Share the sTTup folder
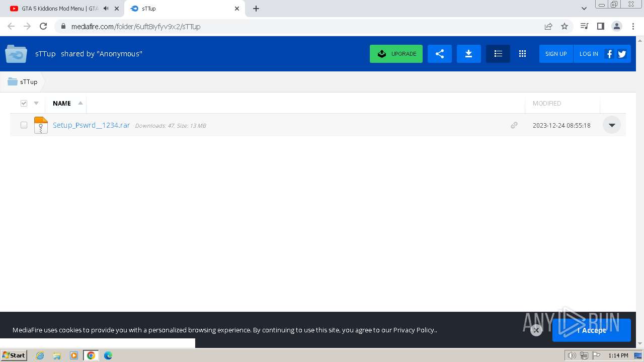644x362 pixels. click(440, 54)
